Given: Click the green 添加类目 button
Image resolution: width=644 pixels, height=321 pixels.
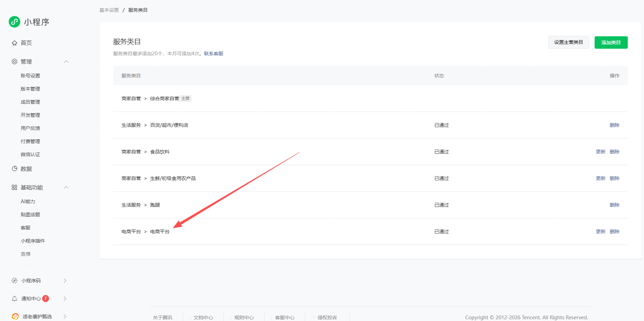Looking at the screenshot, I should point(611,43).
